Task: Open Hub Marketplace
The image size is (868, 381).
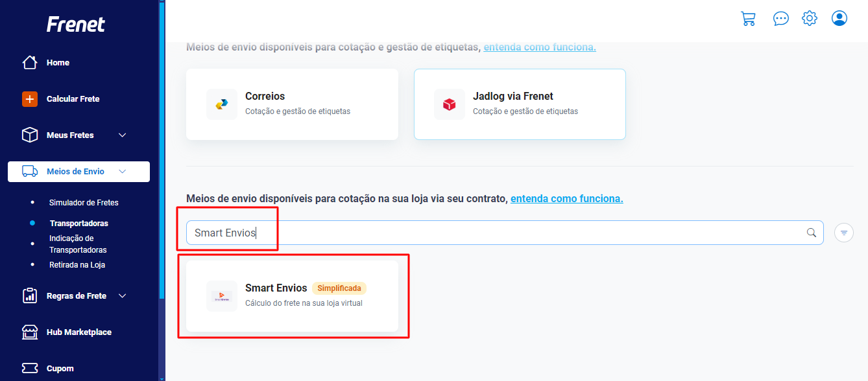Action: [78, 332]
